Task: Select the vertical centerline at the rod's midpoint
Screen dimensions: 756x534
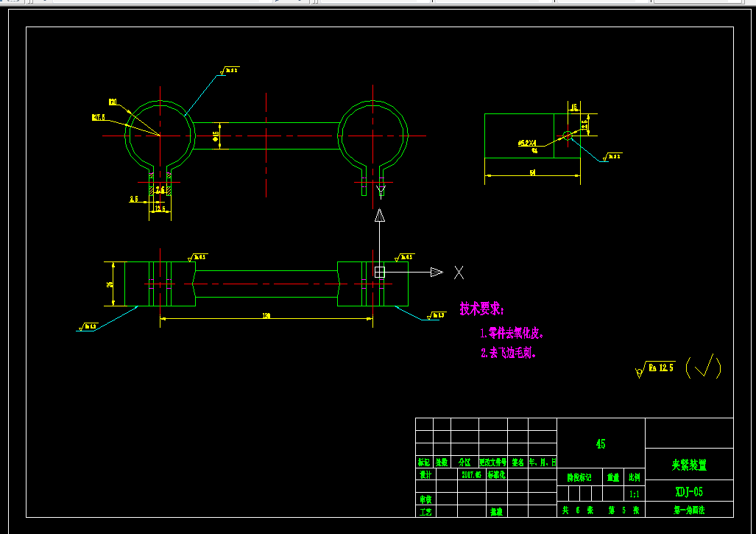Action: point(266,144)
